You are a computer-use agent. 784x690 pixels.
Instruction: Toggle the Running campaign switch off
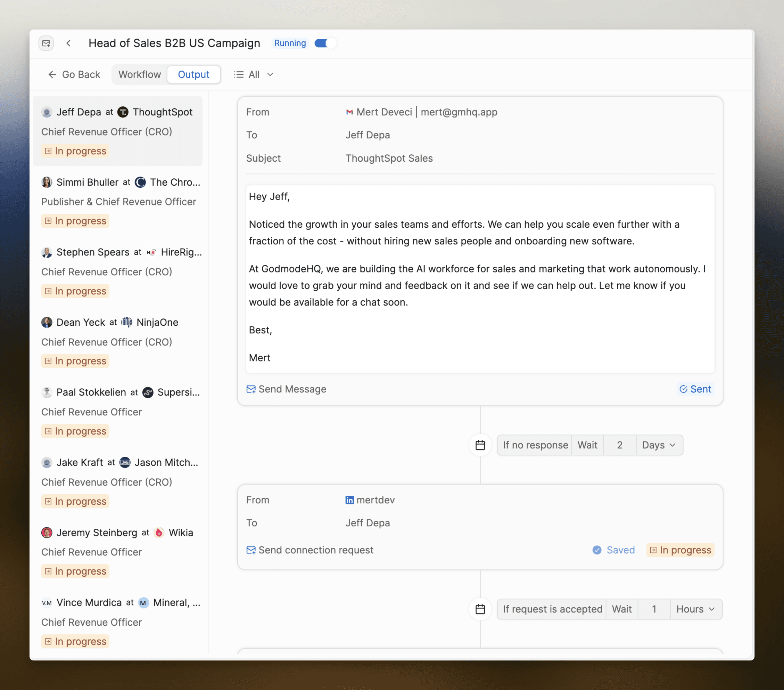pyautogui.click(x=325, y=43)
